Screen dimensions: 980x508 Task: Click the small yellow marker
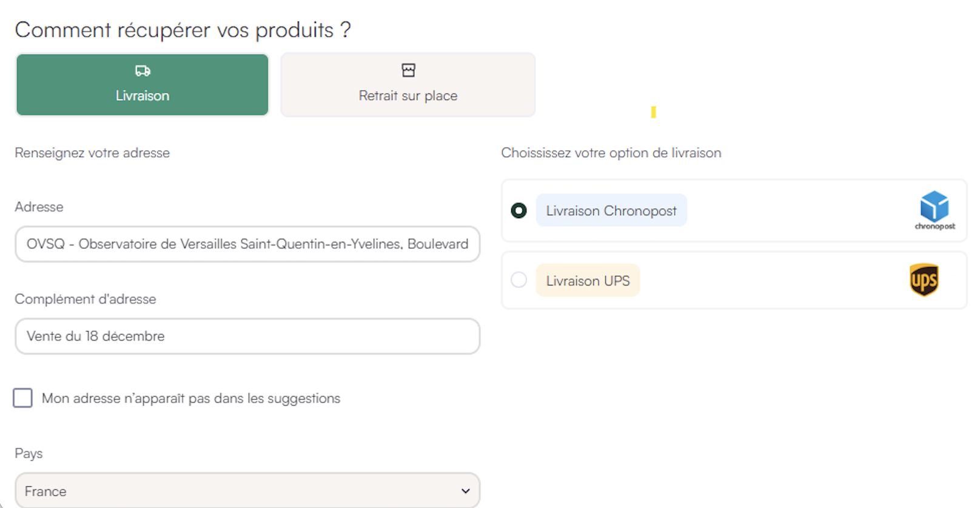(653, 112)
